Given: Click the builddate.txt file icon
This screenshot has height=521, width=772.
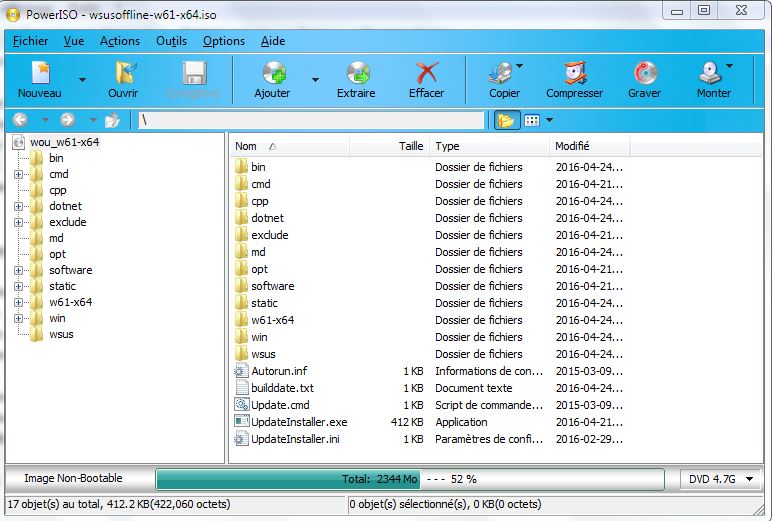Looking at the screenshot, I should (x=241, y=388).
